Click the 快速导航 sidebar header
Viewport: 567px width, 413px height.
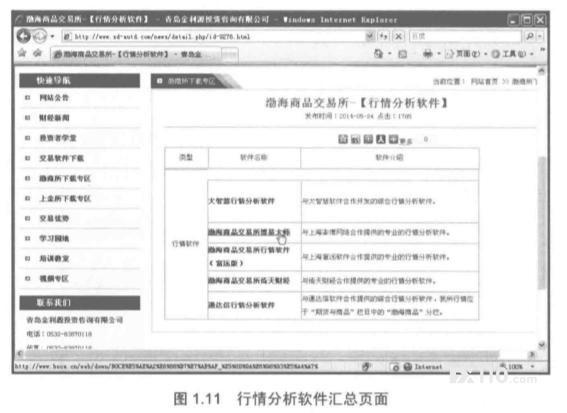click(x=80, y=81)
